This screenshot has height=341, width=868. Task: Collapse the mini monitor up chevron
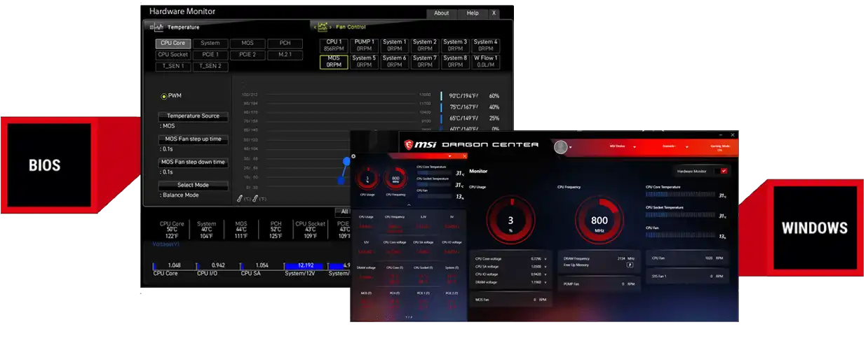408,205
